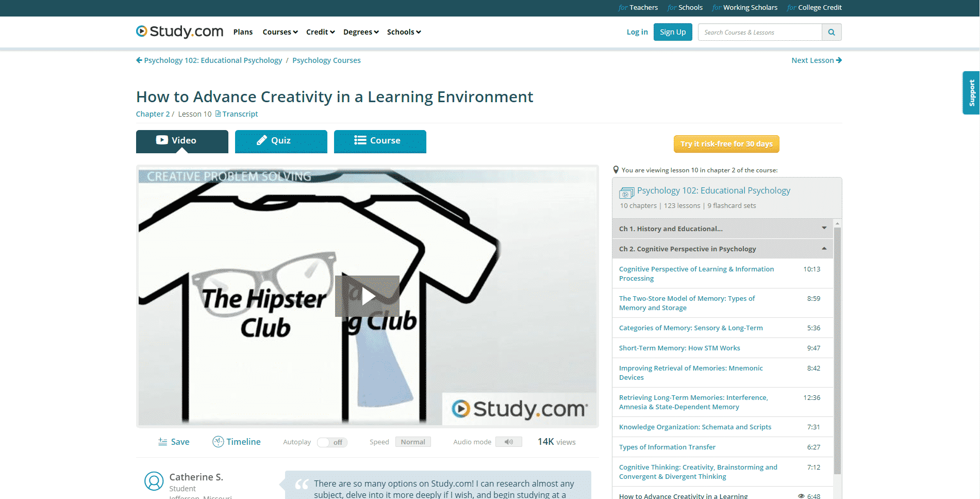Open the Transcript link

click(x=240, y=114)
